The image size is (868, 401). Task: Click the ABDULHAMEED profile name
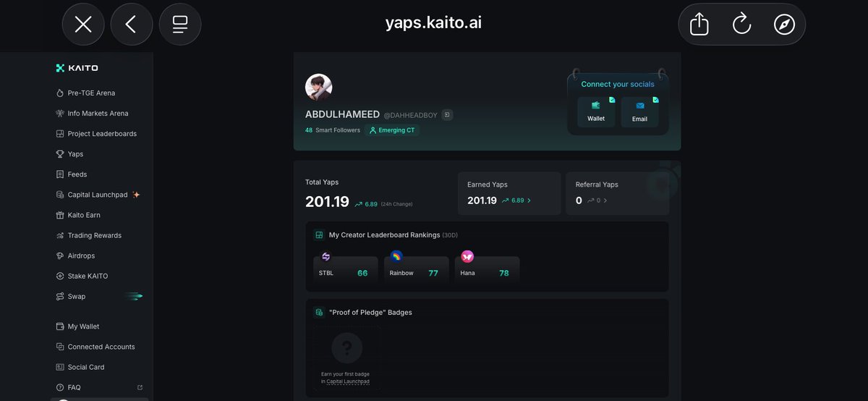pos(342,114)
